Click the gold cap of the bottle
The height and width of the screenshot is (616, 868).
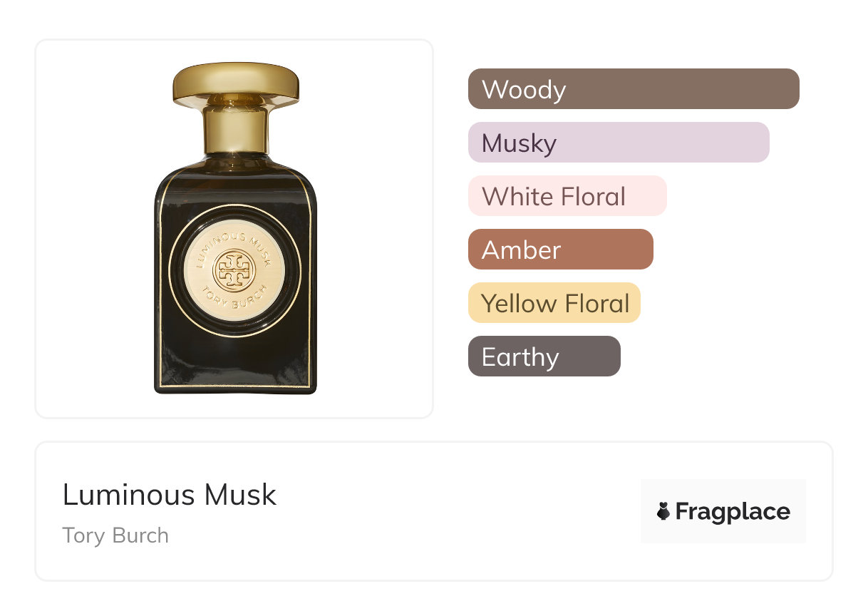236,83
